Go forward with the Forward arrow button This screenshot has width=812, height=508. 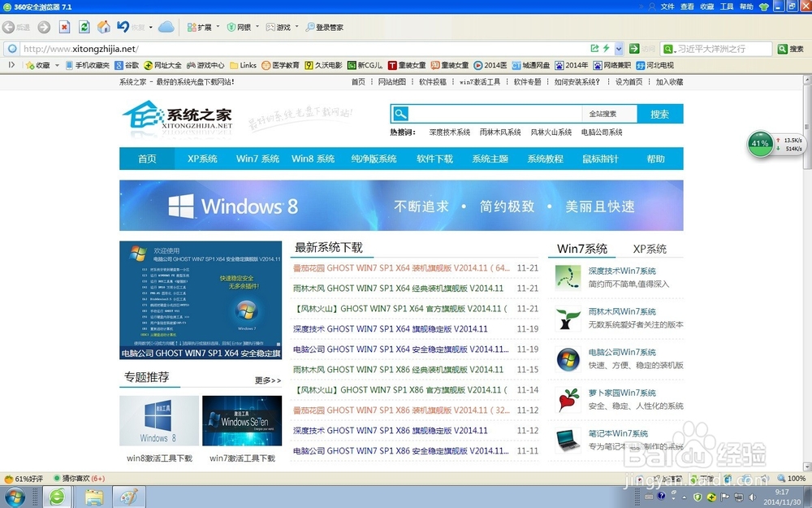click(x=44, y=27)
